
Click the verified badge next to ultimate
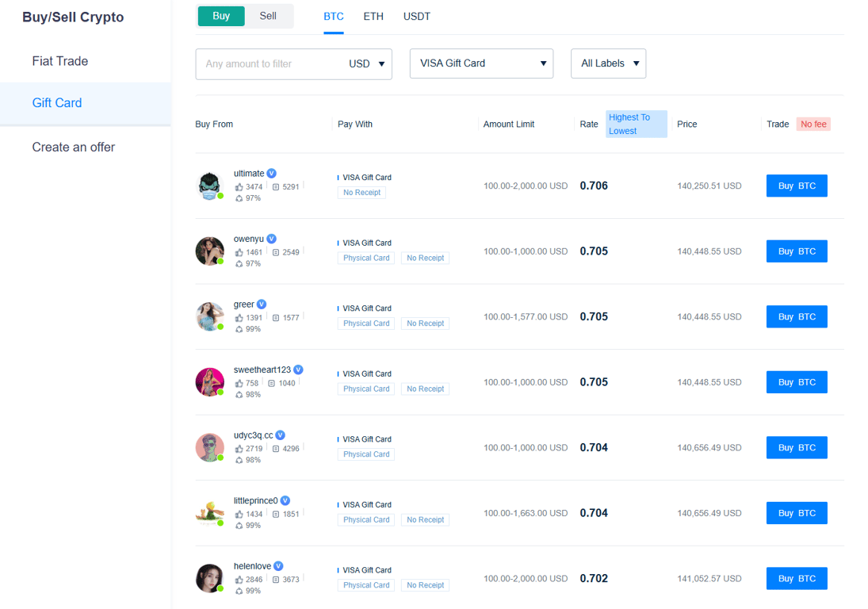pyautogui.click(x=272, y=173)
